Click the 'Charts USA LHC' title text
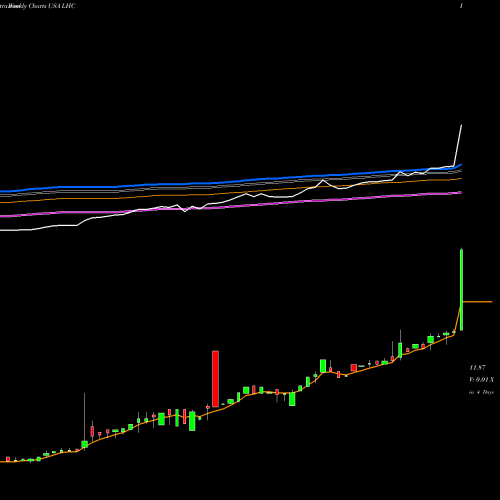The image size is (500, 500). (x=52, y=6)
